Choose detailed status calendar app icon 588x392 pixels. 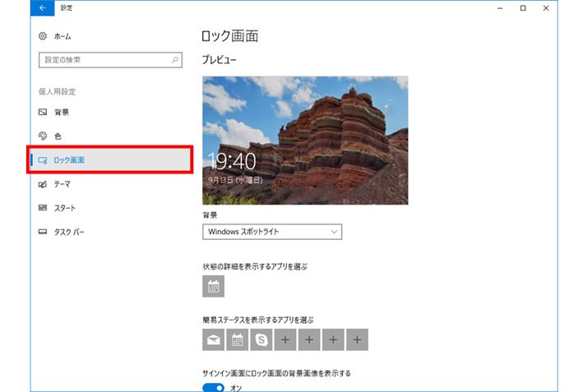213,286
